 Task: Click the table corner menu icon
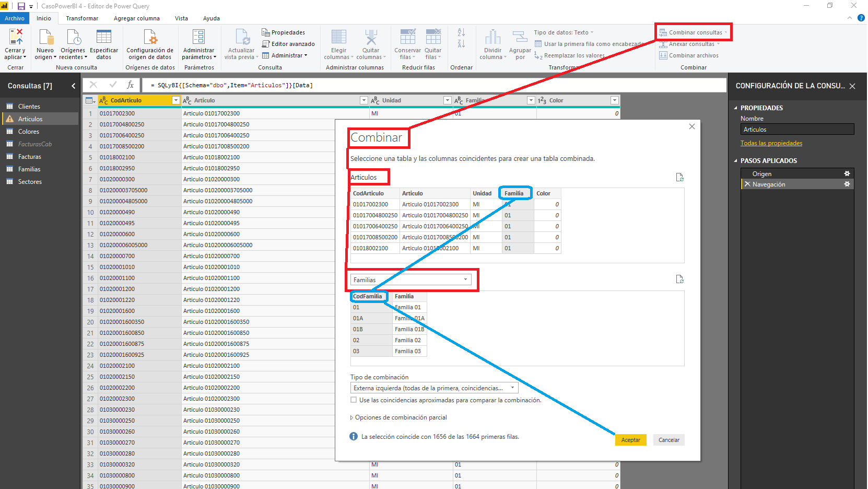pos(90,100)
